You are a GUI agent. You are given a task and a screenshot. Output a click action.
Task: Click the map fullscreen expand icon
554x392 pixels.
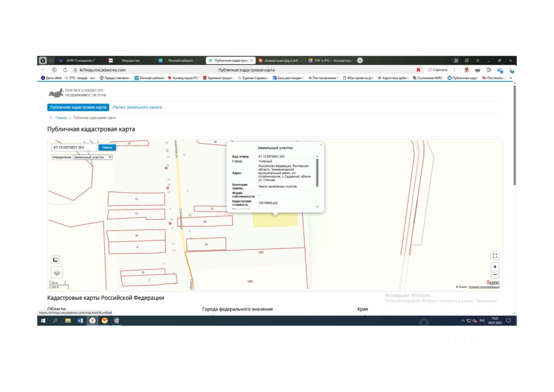coord(495,256)
